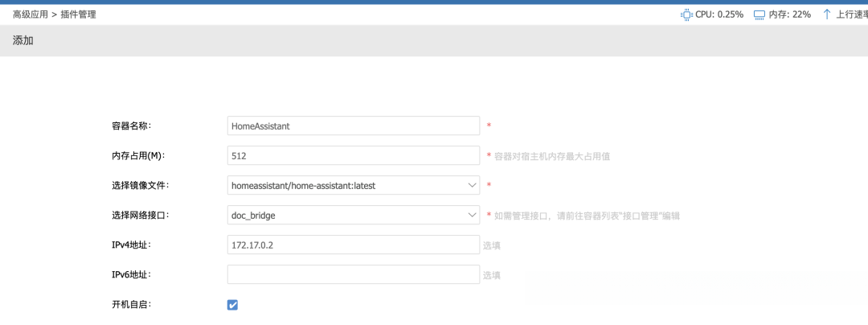Click the 开机自启 label
The height and width of the screenshot is (325, 868).
click(x=131, y=305)
